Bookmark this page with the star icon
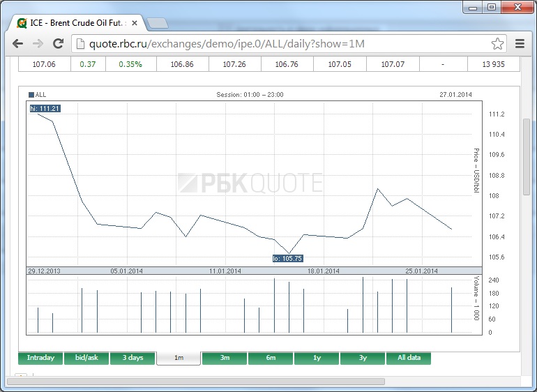This screenshot has width=537, height=392. (497, 44)
